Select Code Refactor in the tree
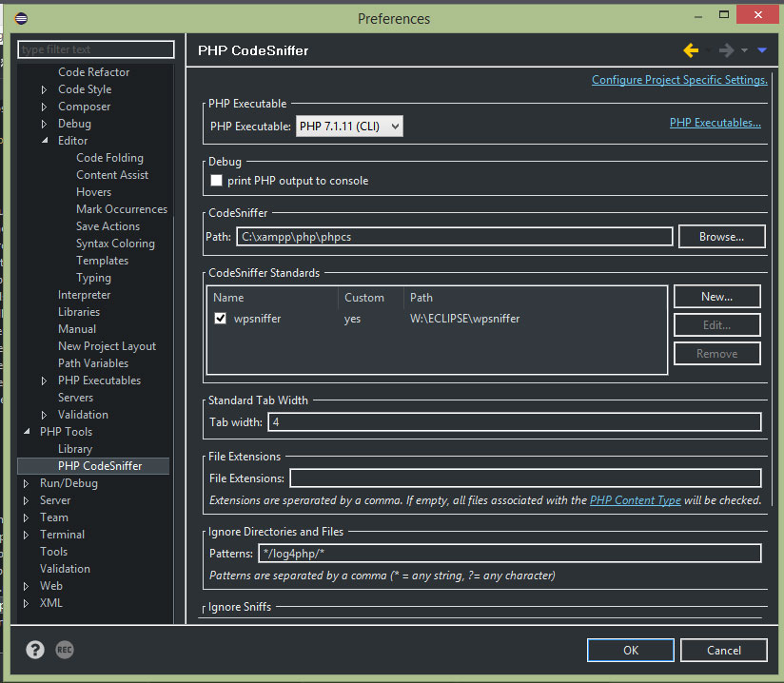 tap(93, 72)
